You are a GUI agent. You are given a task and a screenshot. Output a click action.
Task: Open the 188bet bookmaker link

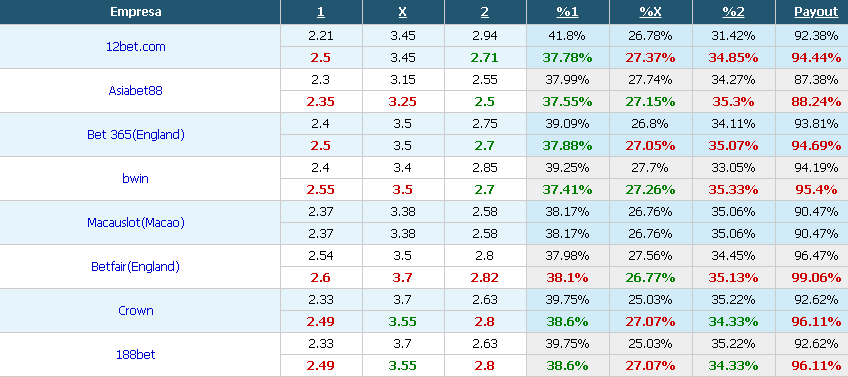click(136, 354)
